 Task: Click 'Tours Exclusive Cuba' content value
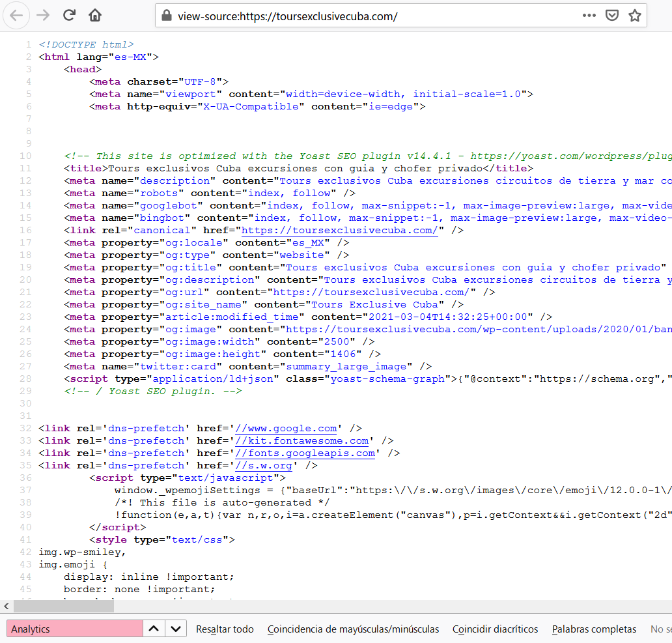(x=374, y=305)
